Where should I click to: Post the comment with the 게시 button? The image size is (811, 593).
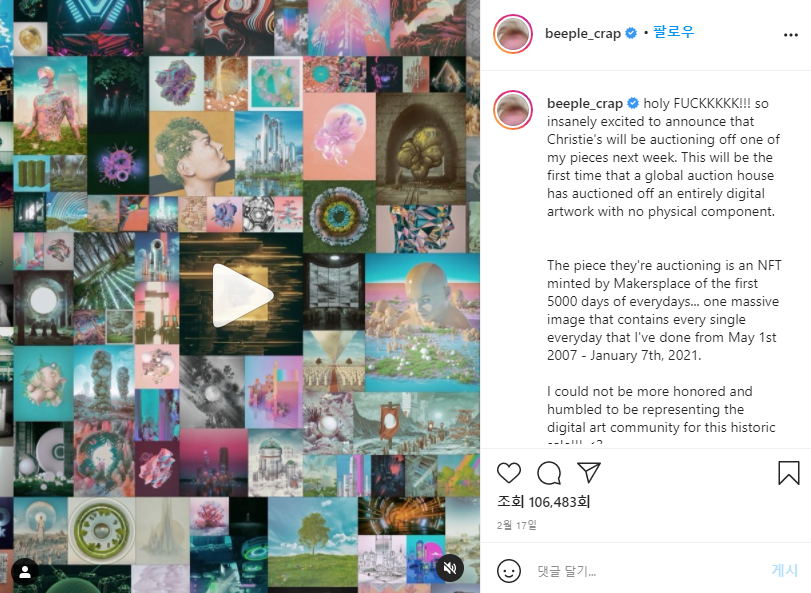(x=785, y=570)
